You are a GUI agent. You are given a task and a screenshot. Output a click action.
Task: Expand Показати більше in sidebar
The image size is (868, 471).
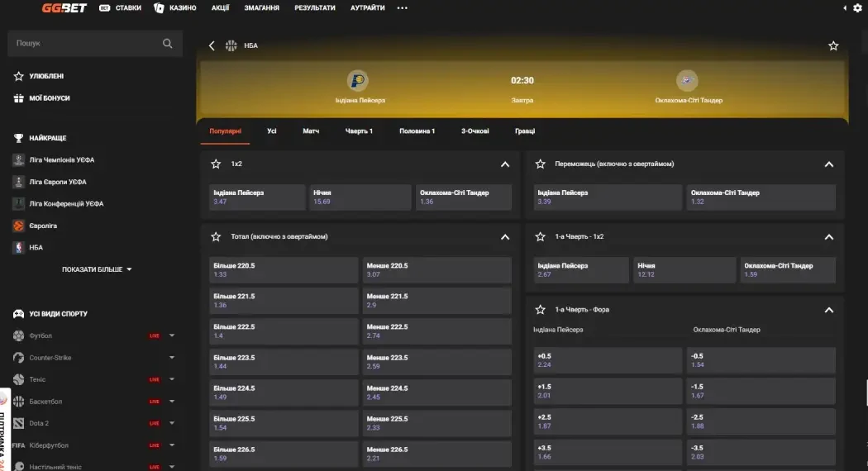[x=97, y=269]
